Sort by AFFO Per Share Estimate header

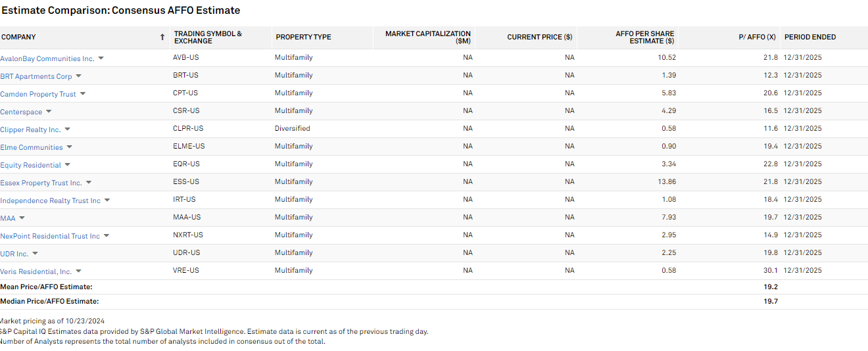click(x=644, y=37)
